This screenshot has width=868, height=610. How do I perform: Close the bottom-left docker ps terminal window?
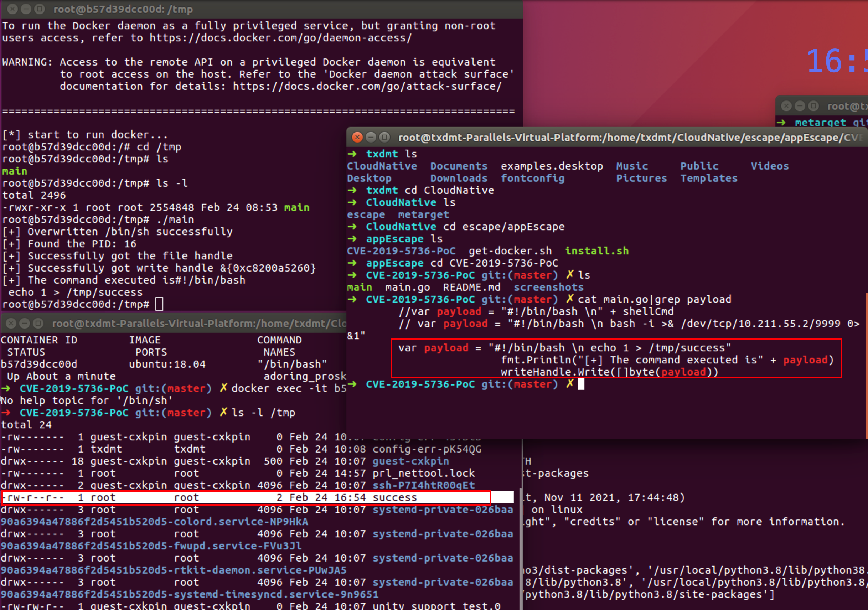pyautogui.click(x=11, y=323)
